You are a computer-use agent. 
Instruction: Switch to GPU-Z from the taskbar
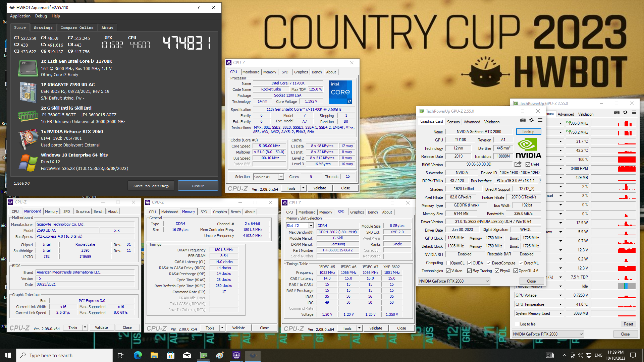point(204,355)
